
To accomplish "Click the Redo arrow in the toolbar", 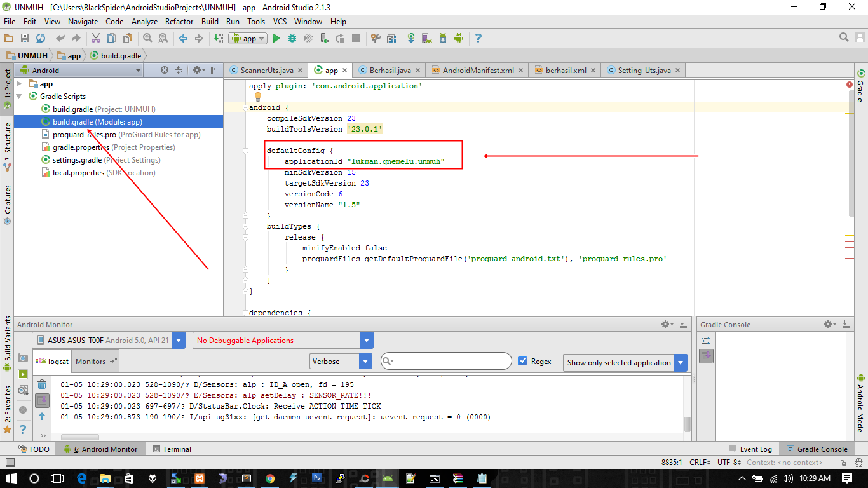I will (x=76, y=38).
